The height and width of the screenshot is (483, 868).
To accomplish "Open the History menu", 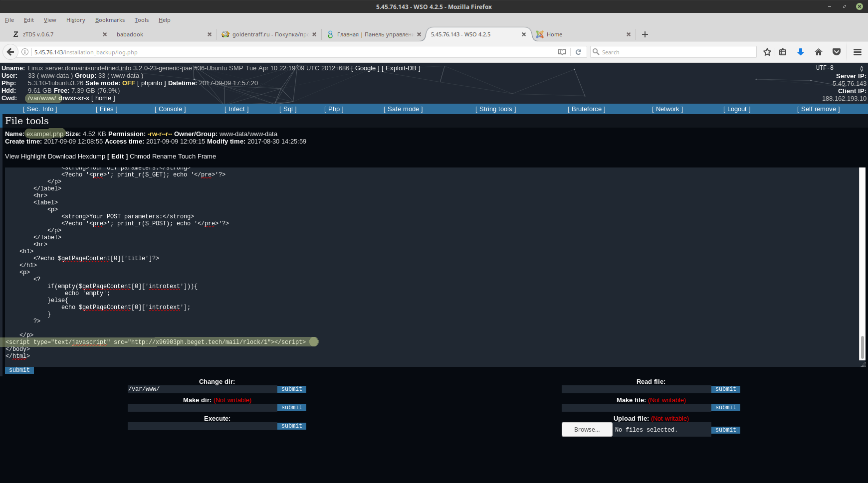I will [x=76, y=20].
